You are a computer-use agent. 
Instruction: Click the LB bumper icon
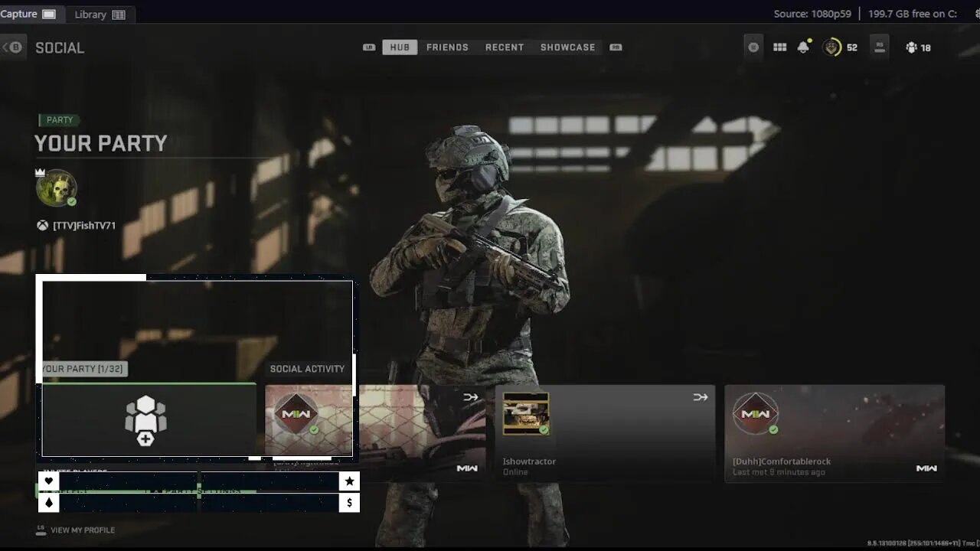(x=369, y=47)
